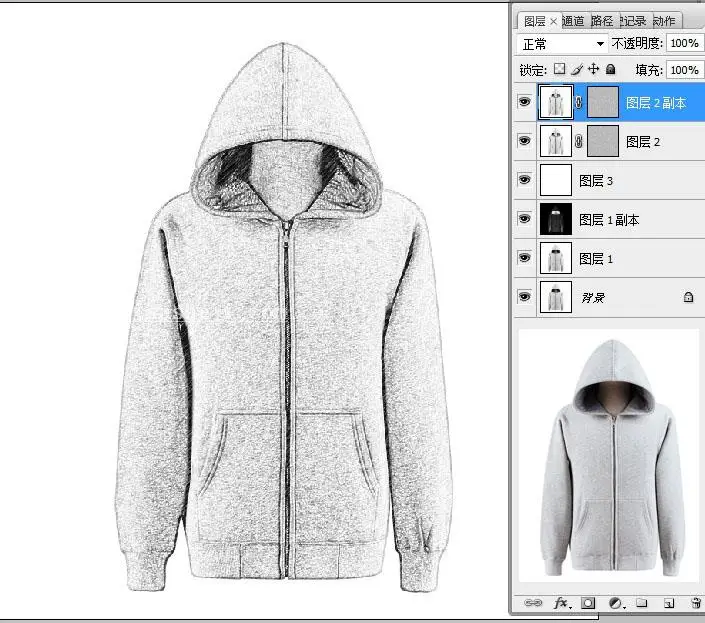Select 图层 2 layer thumbnail
The height and width of the screenshot is (623, 705).
556,141
